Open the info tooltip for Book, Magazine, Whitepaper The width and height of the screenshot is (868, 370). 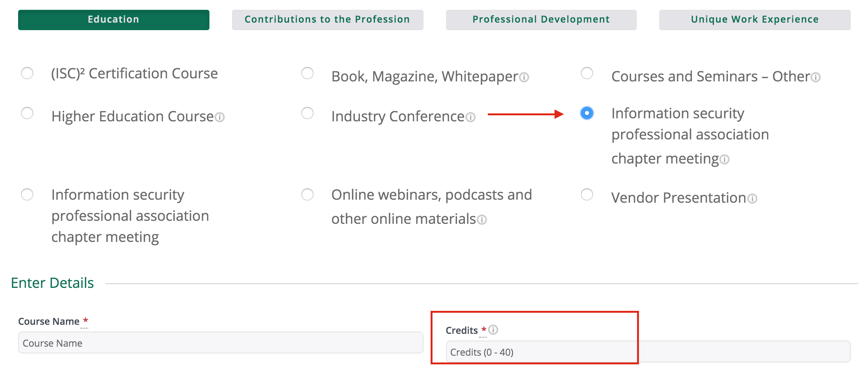tap(524, 78)
